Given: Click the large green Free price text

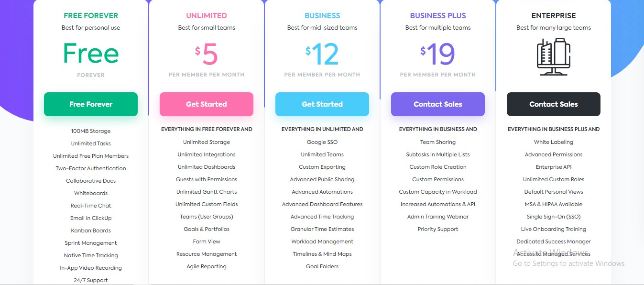Looking at the screenshot, I should [x=91, y=53].
